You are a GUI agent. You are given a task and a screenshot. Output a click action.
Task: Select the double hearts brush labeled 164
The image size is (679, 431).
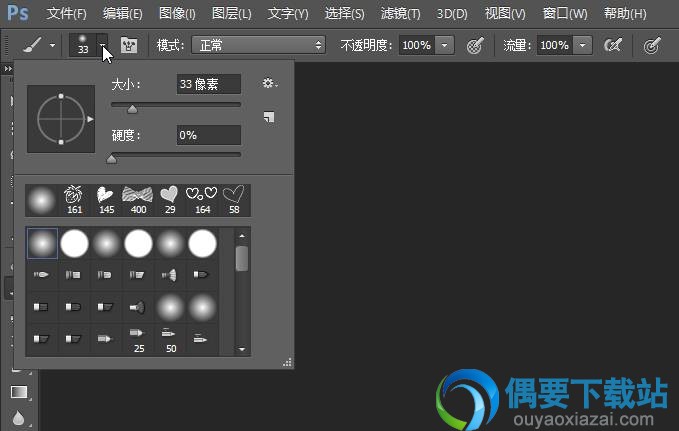pyautogui.click(x=202, y=200)
